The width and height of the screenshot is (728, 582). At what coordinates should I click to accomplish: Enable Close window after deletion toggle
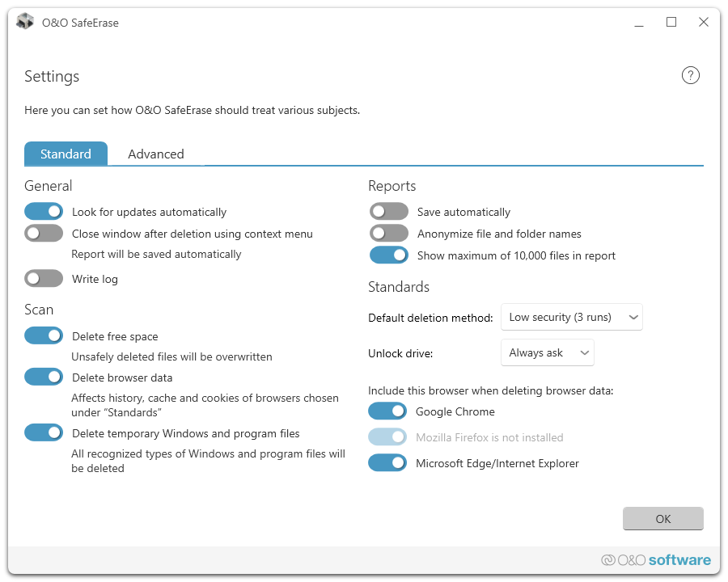(x=44, y=234)
